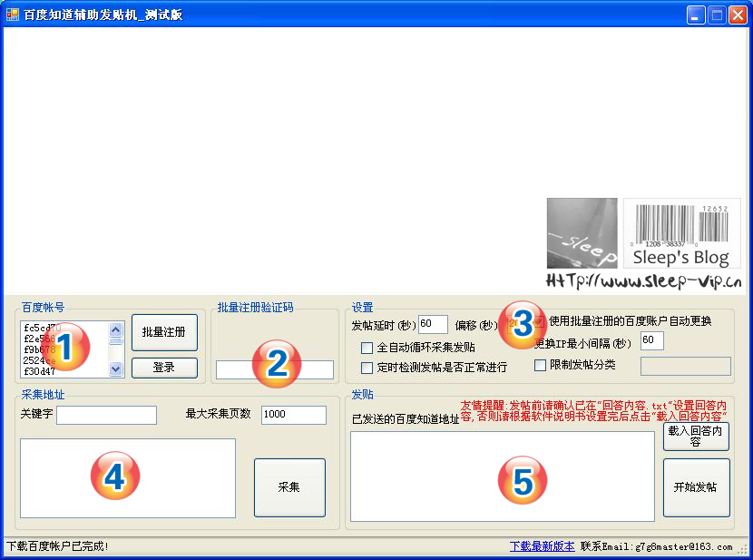The height and width of the screenshot is (560, 753).
Task: Click the account list scroll down arrow
Action: point(116,368)
